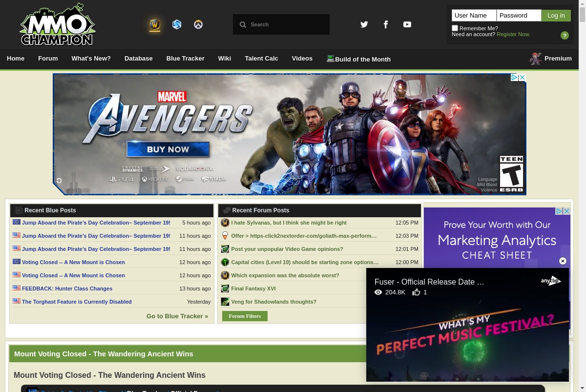Click the Recent Forum Posts header icon
586x392 pixels.
(x=227, y=210)
